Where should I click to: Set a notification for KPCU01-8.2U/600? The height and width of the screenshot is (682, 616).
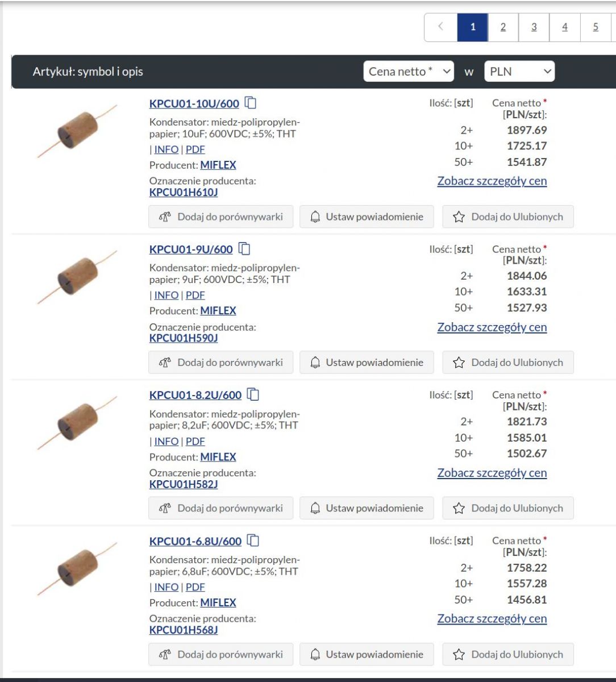[x=367, y=508]
